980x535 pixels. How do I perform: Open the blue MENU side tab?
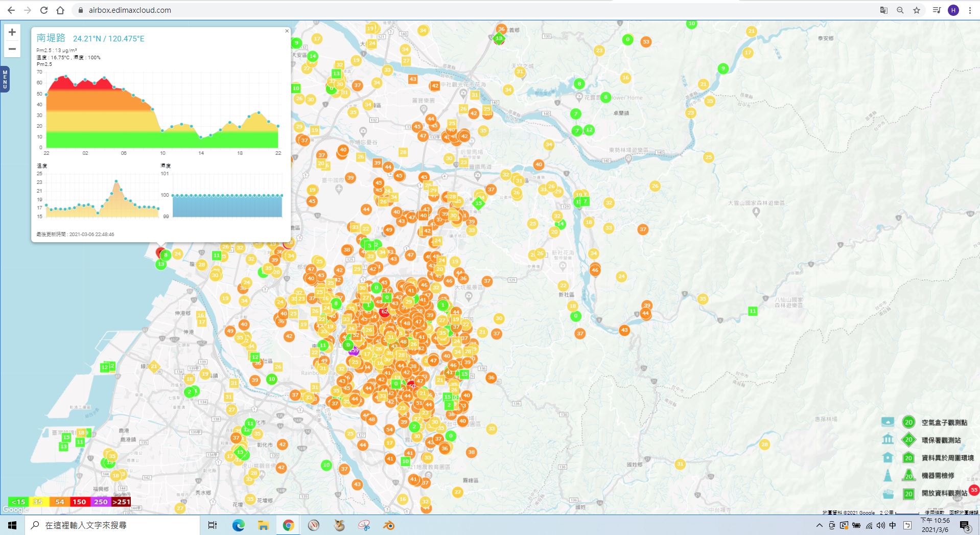point(5,80)
